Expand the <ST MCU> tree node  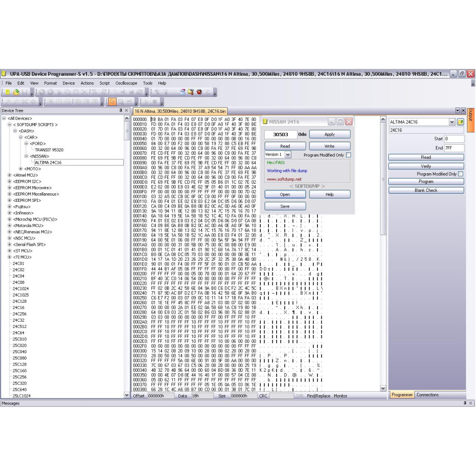tap(10, 251)
